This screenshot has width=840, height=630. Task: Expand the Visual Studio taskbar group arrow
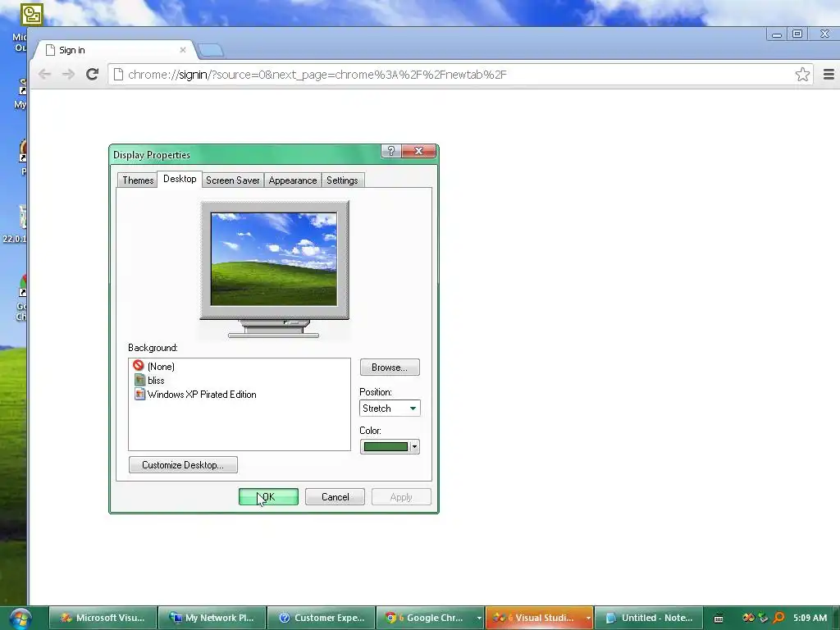587,619
